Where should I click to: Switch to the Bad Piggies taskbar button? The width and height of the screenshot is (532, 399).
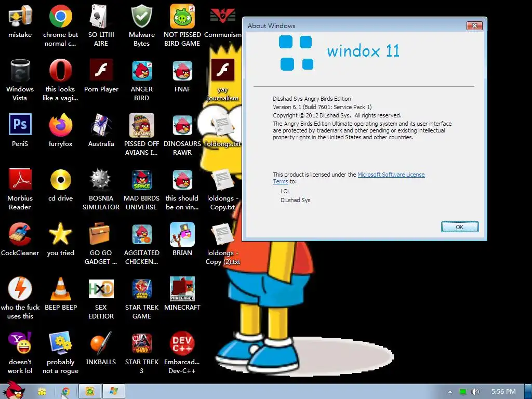click(x=89, y=392)
